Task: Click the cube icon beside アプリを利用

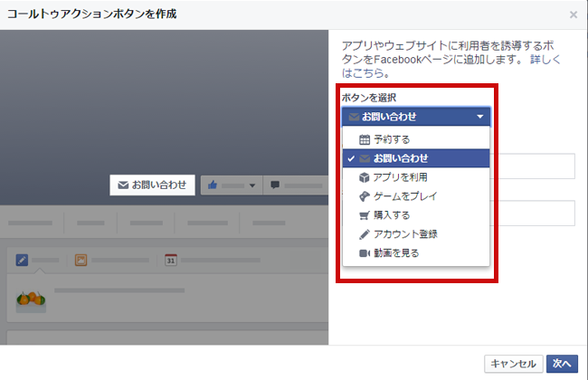Action: 364,177
